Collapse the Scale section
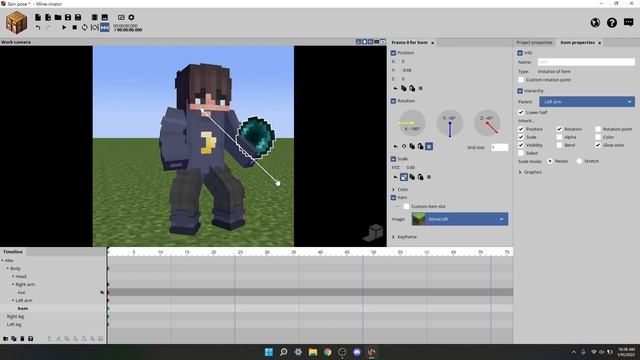Screen dimensions: 640x360 (x=393, y=159)
